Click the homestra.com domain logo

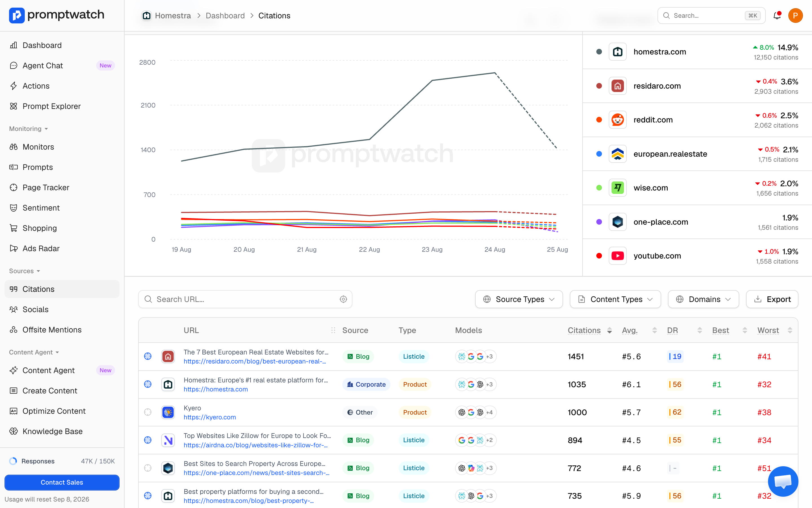click(x=617, y=52)
